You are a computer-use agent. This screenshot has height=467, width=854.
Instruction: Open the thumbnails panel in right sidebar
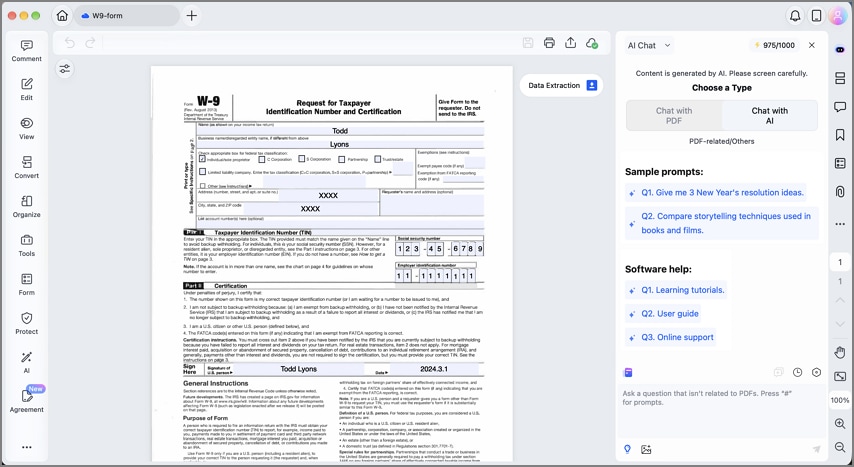tap(840, 78)
